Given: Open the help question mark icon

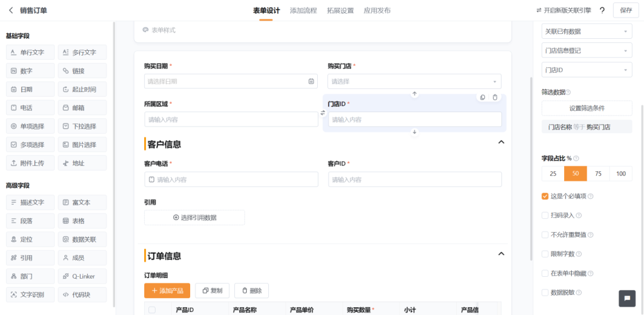Looking at the screenshot, I should 602,11.
